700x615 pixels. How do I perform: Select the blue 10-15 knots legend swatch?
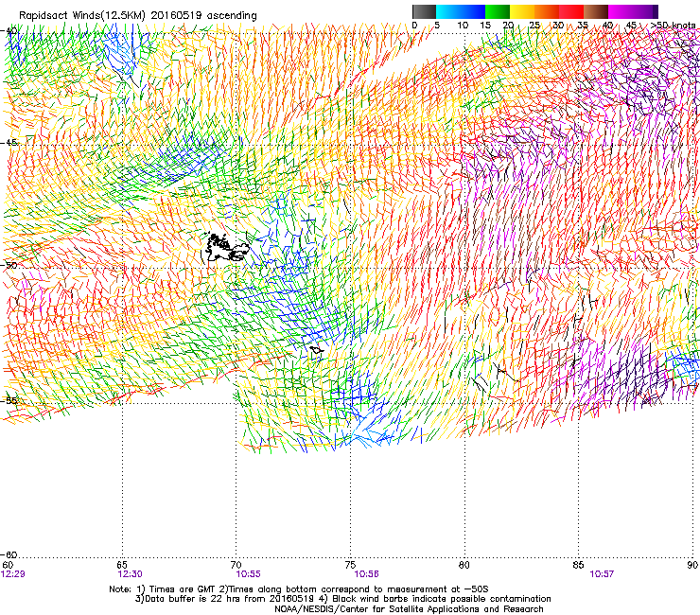pyautogui.click(x=473, y=11)
